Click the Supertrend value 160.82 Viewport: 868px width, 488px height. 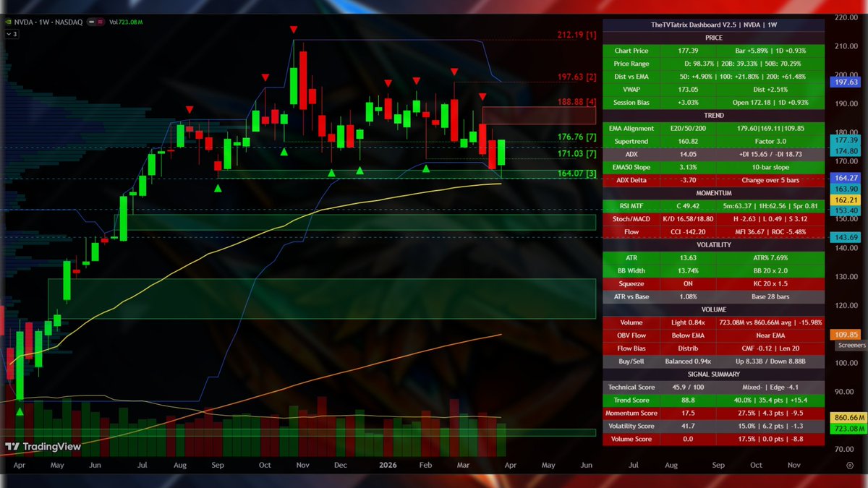click(688, 141)
